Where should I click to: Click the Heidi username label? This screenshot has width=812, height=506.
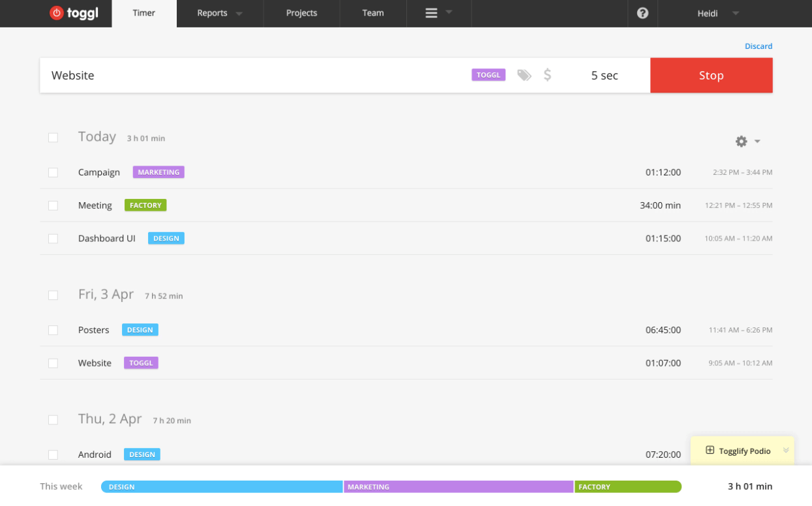pyautogui.click(x=708, y=14)
